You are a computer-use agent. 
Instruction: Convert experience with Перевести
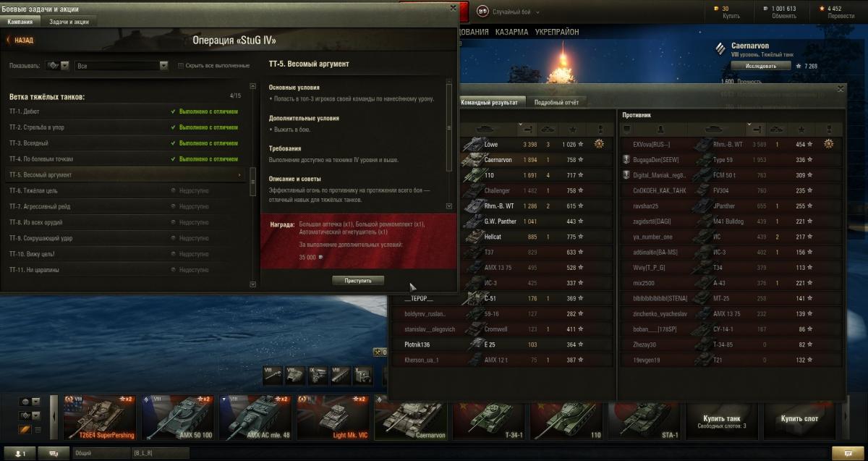click(841, 16)
